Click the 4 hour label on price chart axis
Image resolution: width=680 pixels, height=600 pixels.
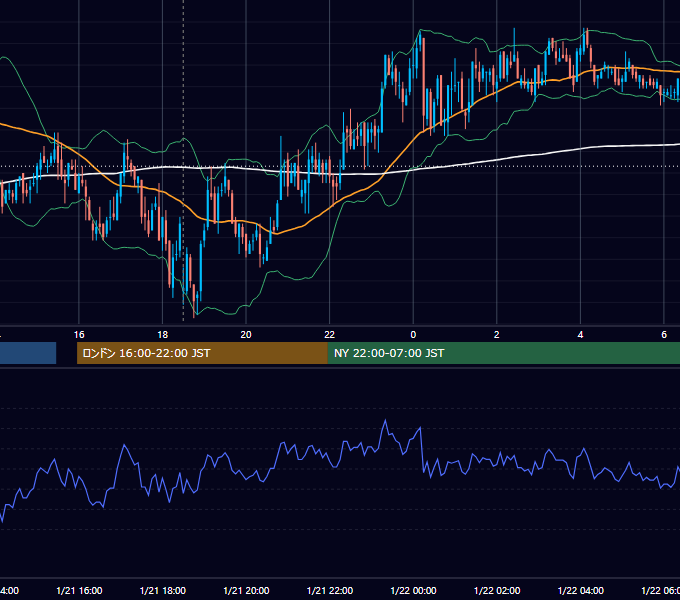coord(580,335)
